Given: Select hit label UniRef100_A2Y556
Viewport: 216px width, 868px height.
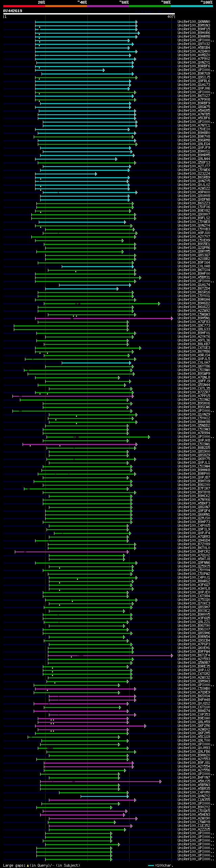Looking at the screenshot, I should tap(194, 770).
